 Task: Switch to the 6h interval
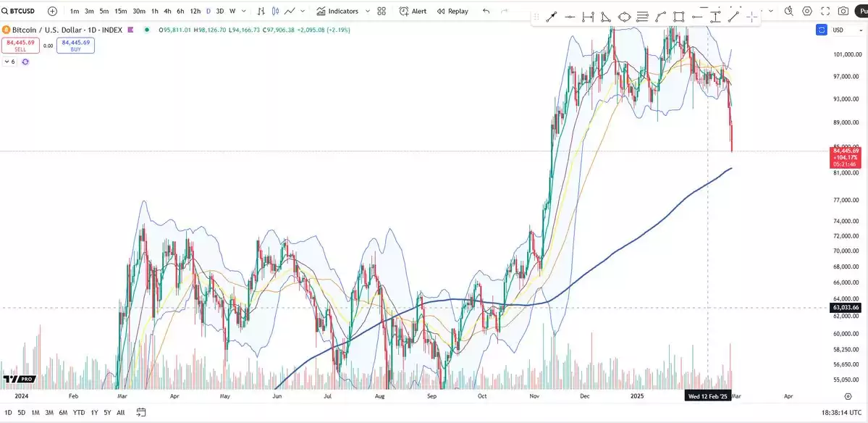[180, 11]
